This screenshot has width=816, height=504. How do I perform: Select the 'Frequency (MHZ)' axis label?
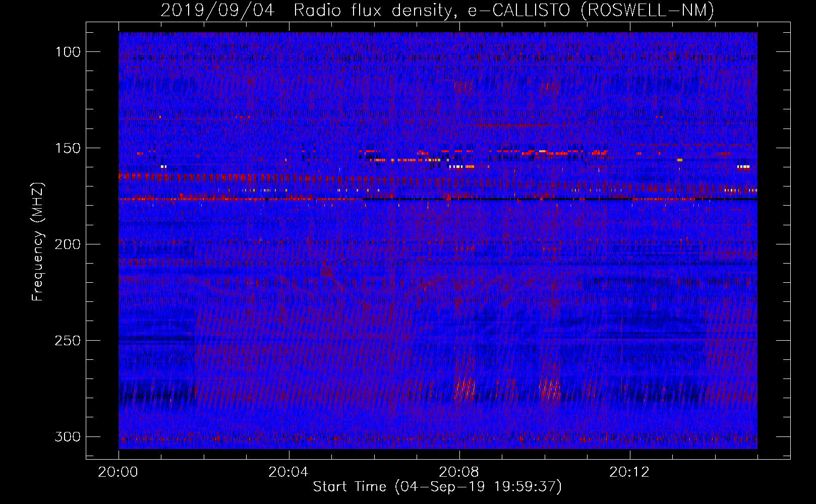(38, 241)
